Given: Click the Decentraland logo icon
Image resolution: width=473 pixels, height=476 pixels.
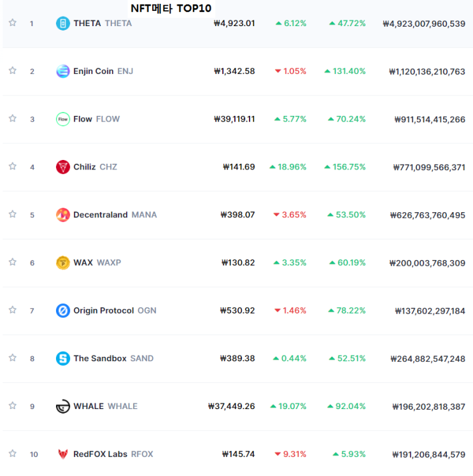Looking at the screenshot, I should tap(63, 215).
